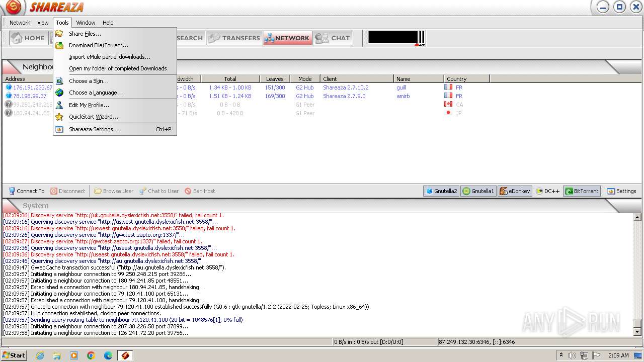Viewport: 644px width, 362px height.
Task: Select neighbour 180.94.241.85
Action: (31, 113)
